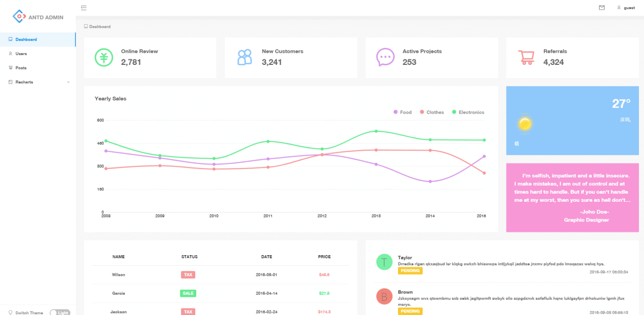Image resolution: width=644 pixels, height=315 pixels.
Task: Toggle the Food series in the chart legend
Action: [x=402, y=112]
